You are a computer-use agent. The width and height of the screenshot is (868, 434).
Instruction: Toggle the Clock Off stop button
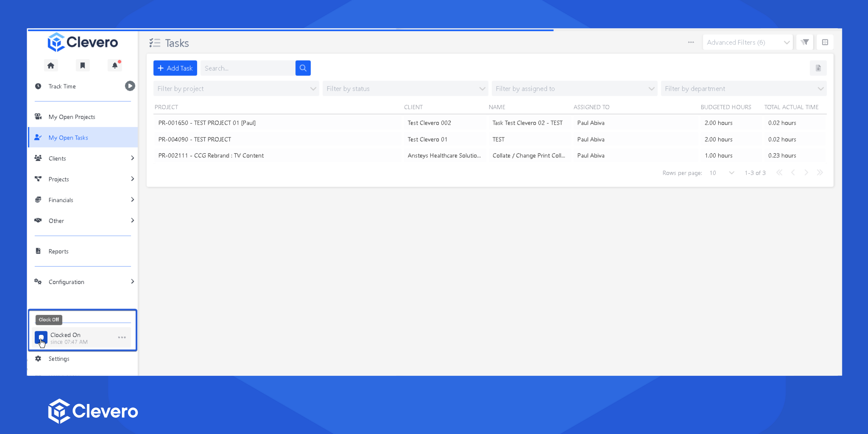(x=41, y=337)
